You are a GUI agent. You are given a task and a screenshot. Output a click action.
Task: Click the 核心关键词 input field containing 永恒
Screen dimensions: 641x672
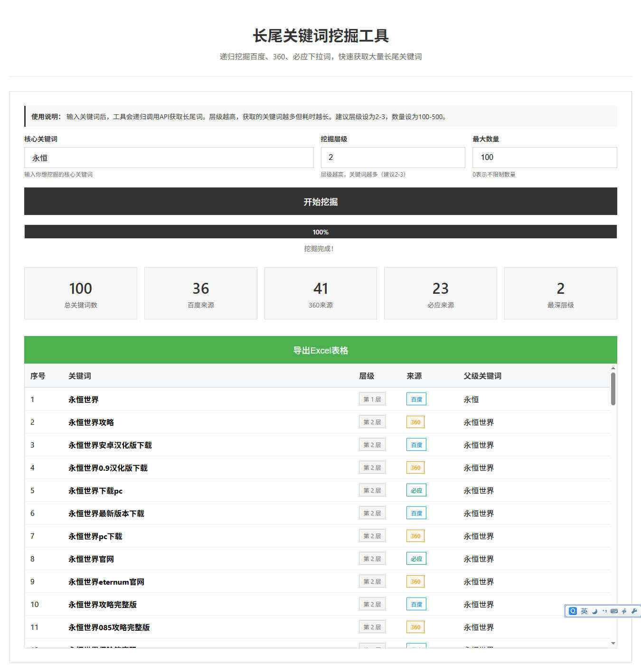coord(169,158)
